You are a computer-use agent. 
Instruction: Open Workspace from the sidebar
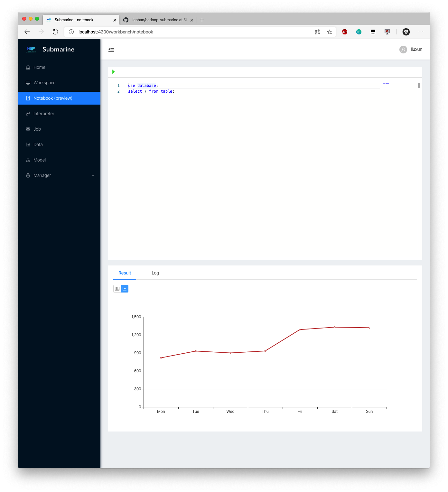[x=59, y=83]
